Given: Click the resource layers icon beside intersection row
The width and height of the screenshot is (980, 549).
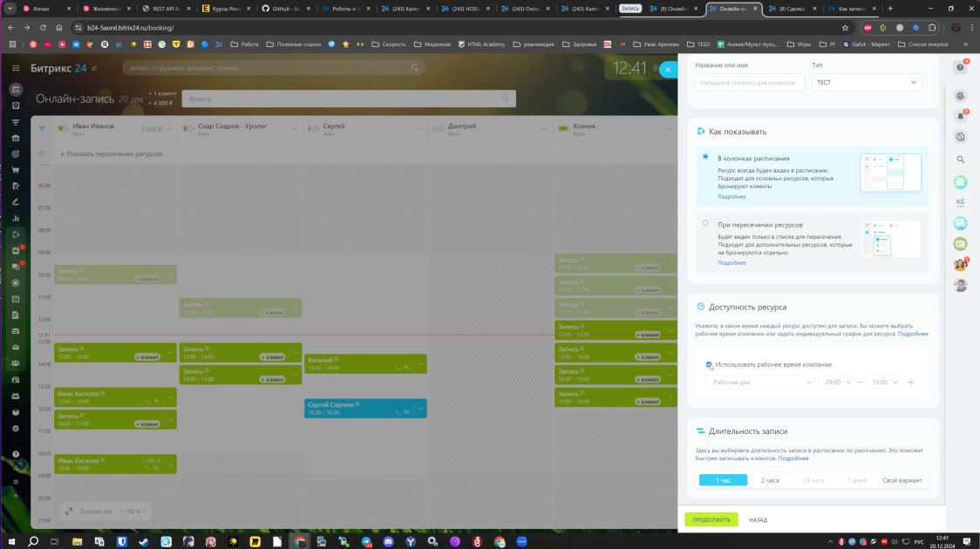Looking at the screenshot, I should point(41,153).
